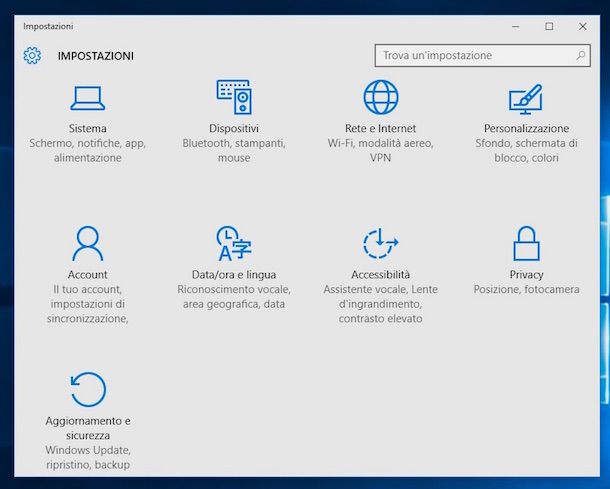
Task: Open the Aggiornamento e sicurezza refresh icon
Action: coord(88,389)
